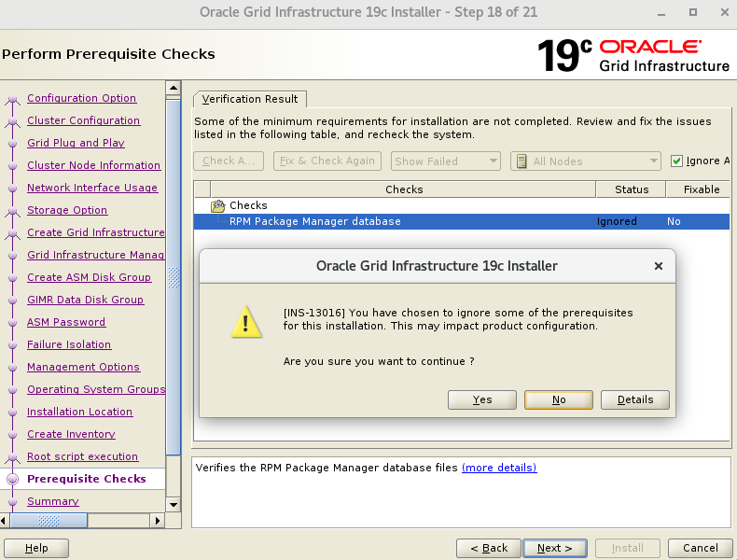Select the Verification Result tab
The height and width of the screenshot is (560, 737).
250,99
